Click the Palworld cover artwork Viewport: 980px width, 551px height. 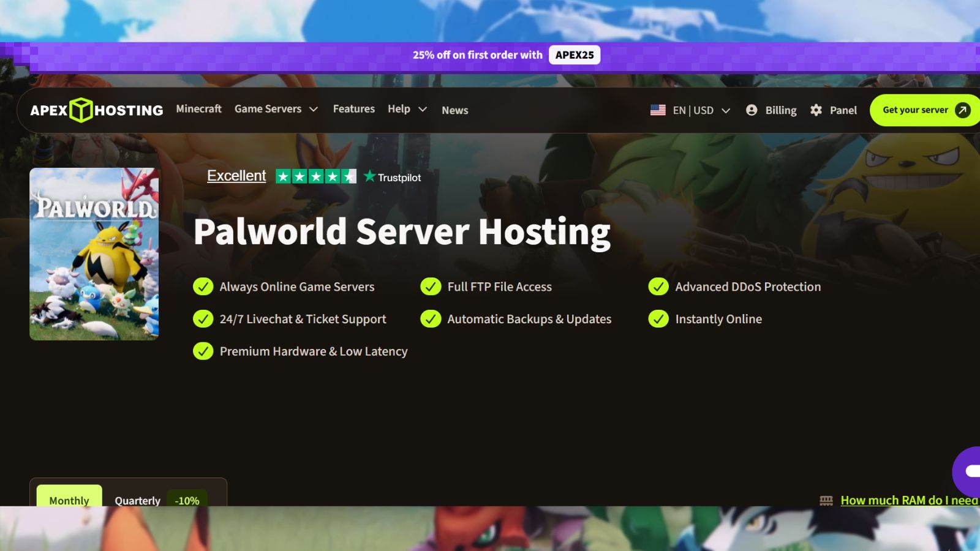[x=94, y=254]
